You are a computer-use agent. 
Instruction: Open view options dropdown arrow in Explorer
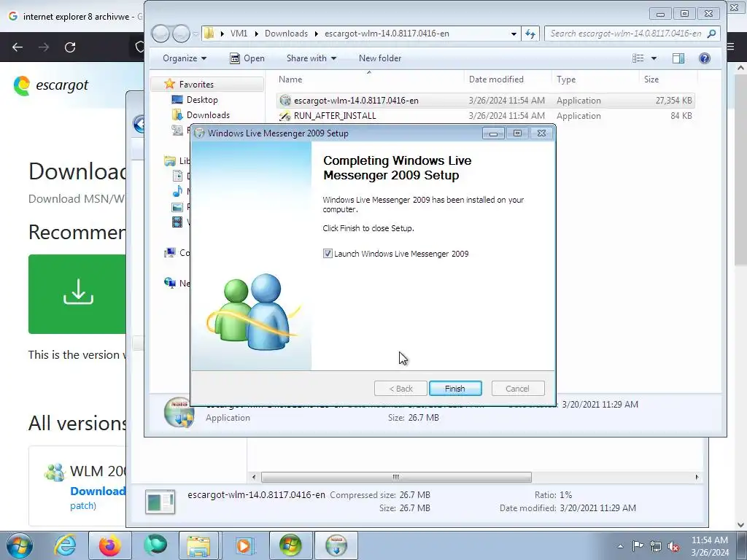pyautogui.click(x=654, y=58)
